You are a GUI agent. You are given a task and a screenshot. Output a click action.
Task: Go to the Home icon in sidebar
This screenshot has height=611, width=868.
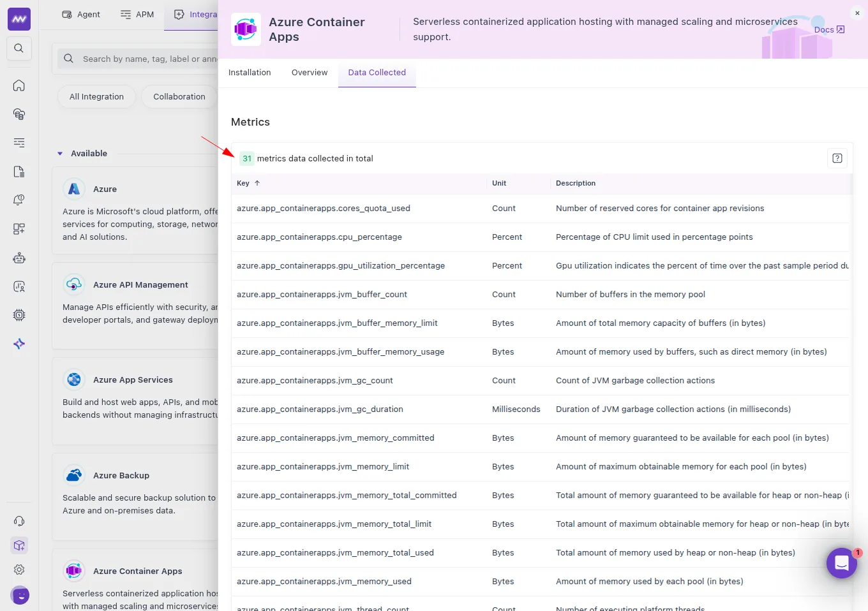point(19,85)
